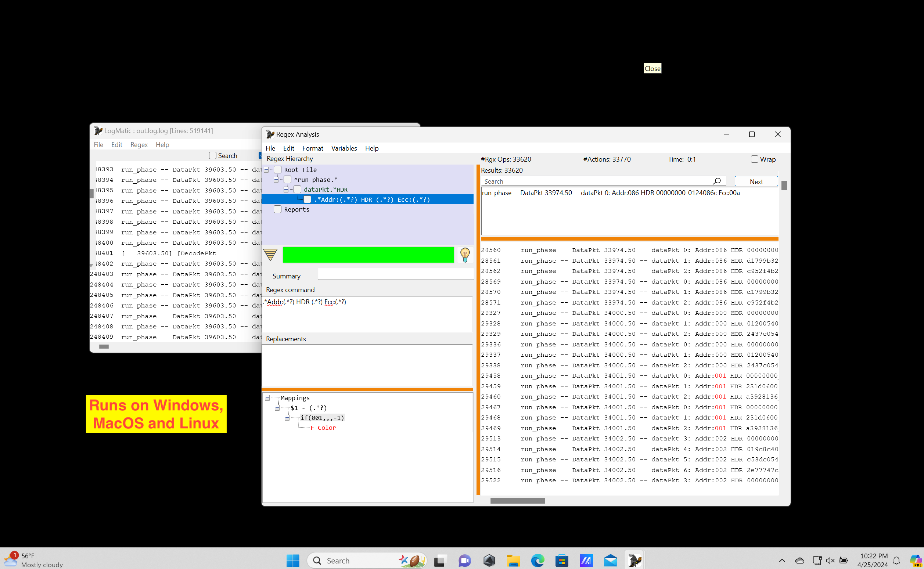Collapse the if(001,,,-1) mapping node
Screen dimensions: 924x569
[x=287, y=418]
